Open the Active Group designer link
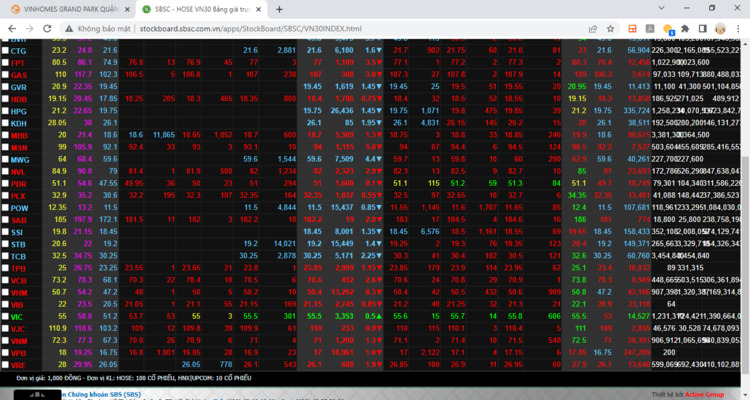 (x=704, y=395)
